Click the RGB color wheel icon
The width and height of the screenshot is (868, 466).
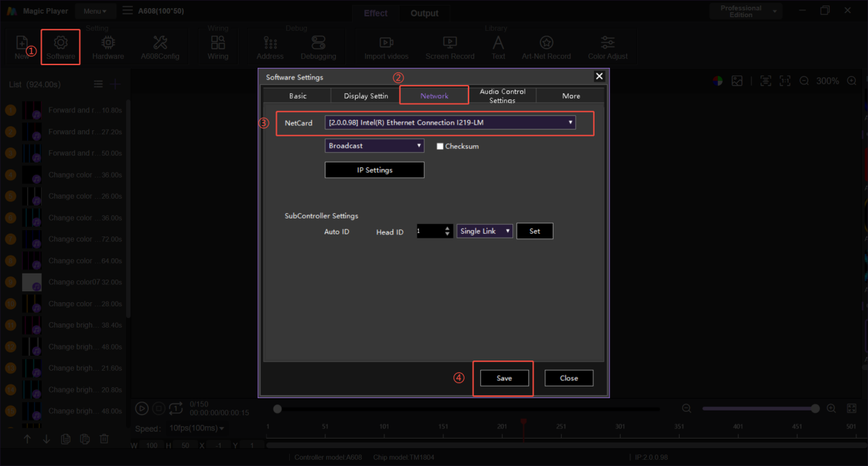pos(717,81)
